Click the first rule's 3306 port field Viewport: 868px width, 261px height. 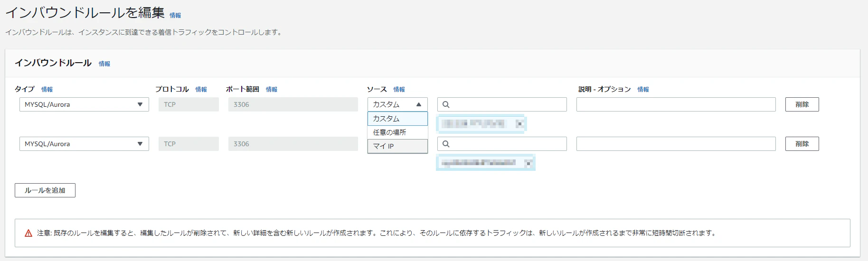point(293,104)
